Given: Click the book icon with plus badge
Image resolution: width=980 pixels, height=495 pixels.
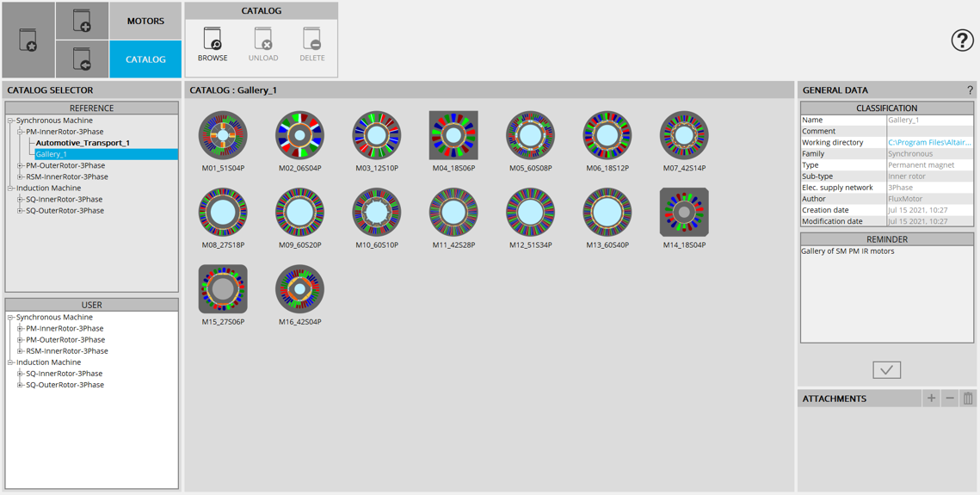Looking at the screenshot, I should [x=82, y=21].
